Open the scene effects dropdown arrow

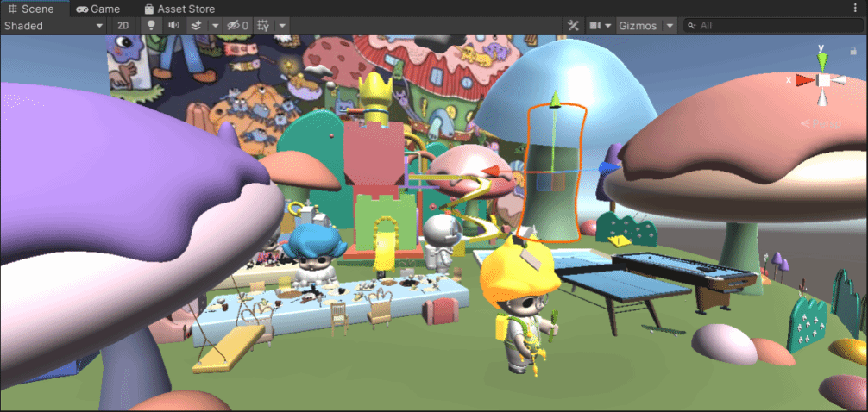pos(215,26)
